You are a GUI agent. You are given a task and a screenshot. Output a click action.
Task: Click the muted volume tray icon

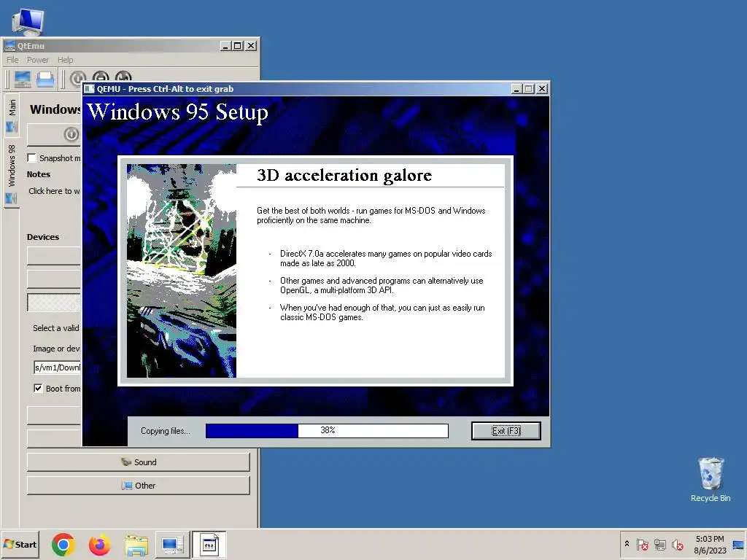click(x=677, y=544)
